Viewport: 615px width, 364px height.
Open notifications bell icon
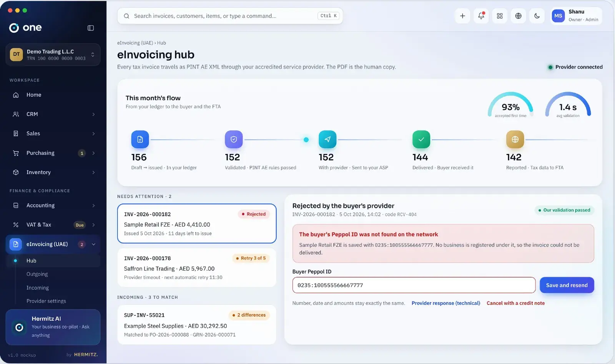pos(481,16)
